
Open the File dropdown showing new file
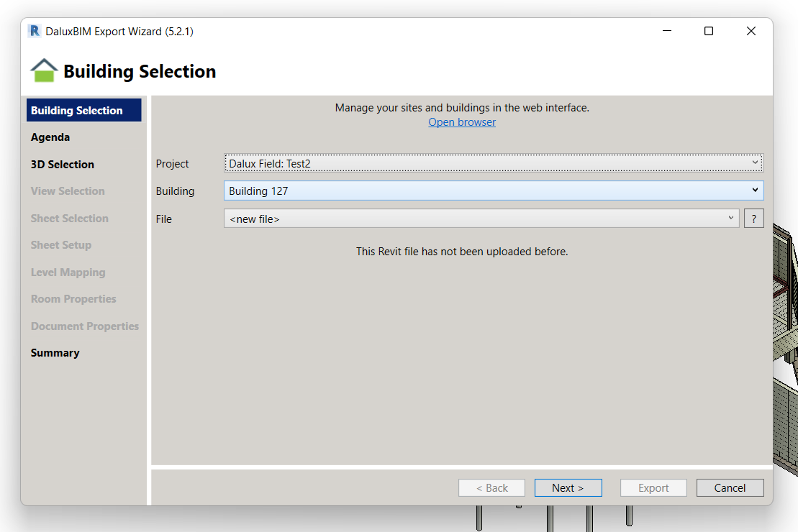click(x=481, y=219)
